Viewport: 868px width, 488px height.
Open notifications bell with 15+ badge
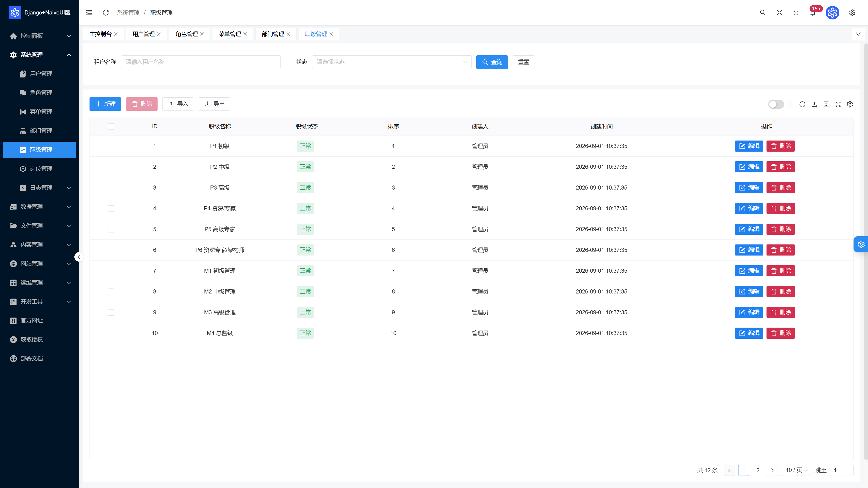813,12
